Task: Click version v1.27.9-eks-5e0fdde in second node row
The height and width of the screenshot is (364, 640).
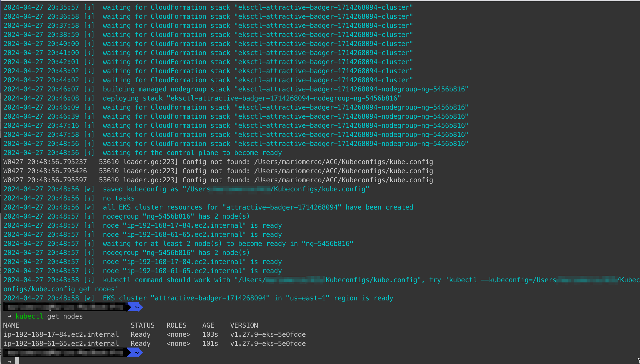Action: (x=268, y=344)
